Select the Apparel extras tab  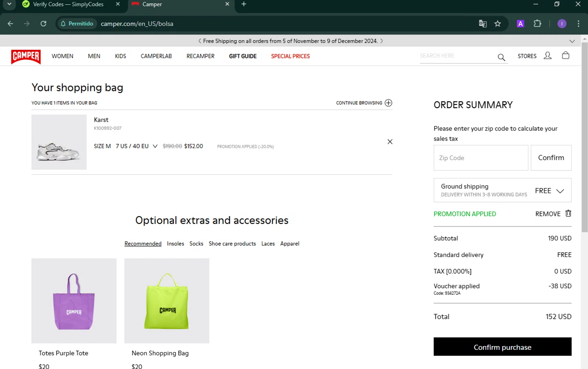pyautogui.click(x=290, y=244)
